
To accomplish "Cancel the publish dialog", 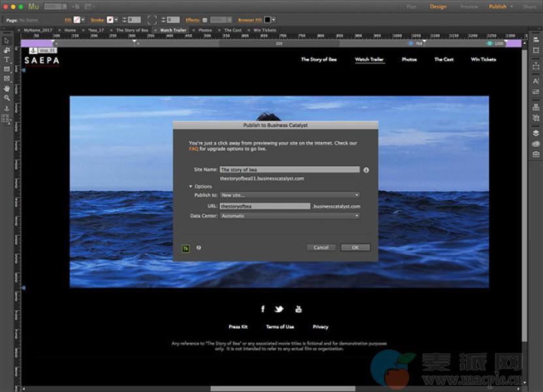I will click(x=321, y=248).
